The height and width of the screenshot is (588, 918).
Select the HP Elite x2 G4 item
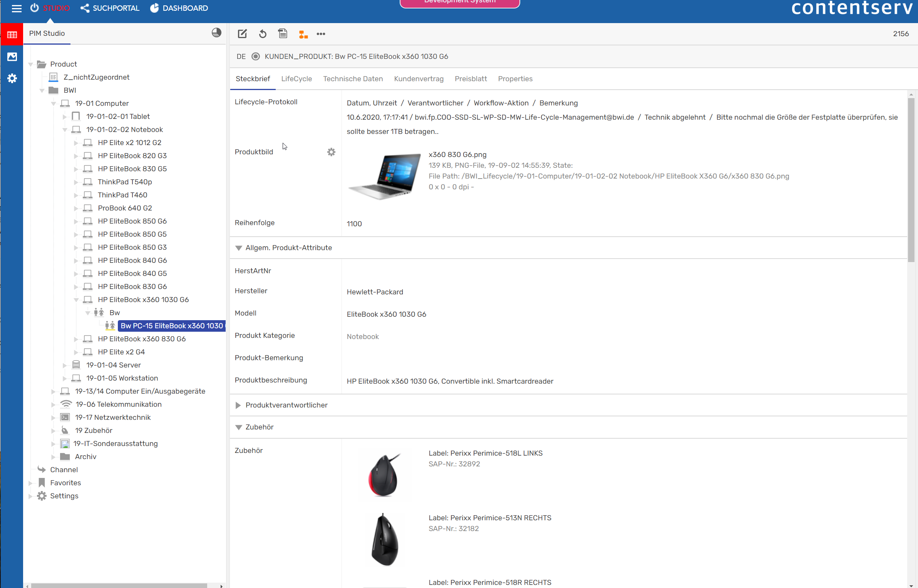121,352
